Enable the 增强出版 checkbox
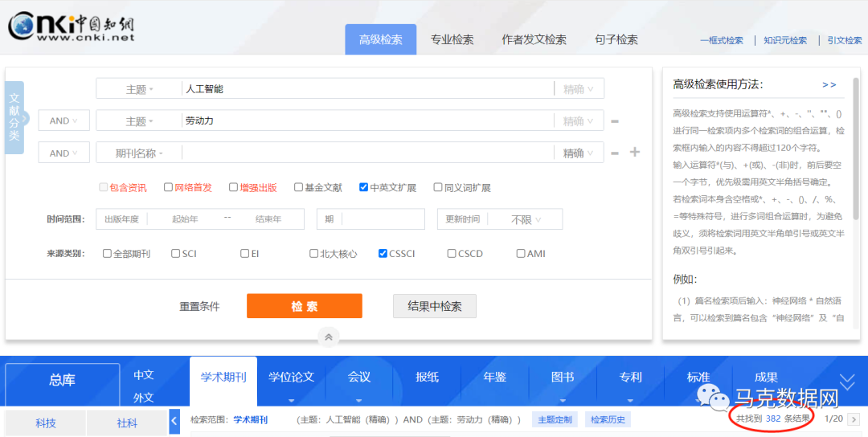Screen dimensions: 868x437 click(233, 187)
